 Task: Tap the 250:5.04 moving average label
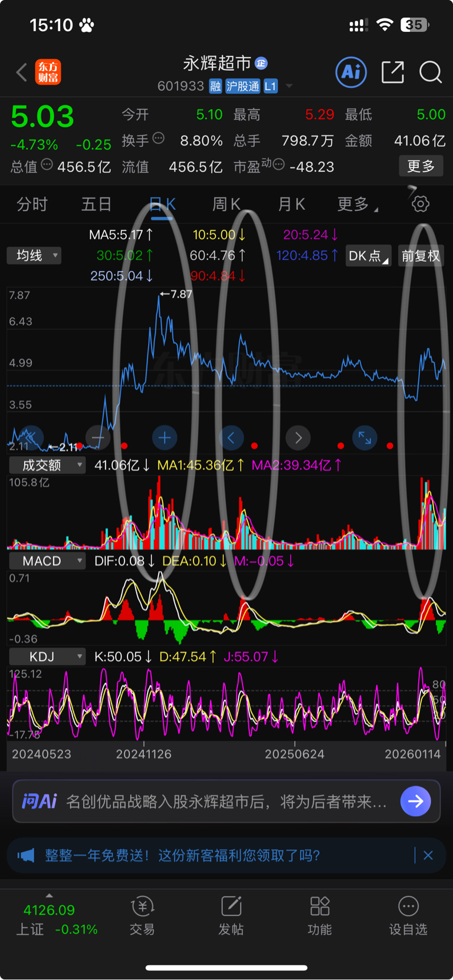pyautogui.click(x=122, y=276)
